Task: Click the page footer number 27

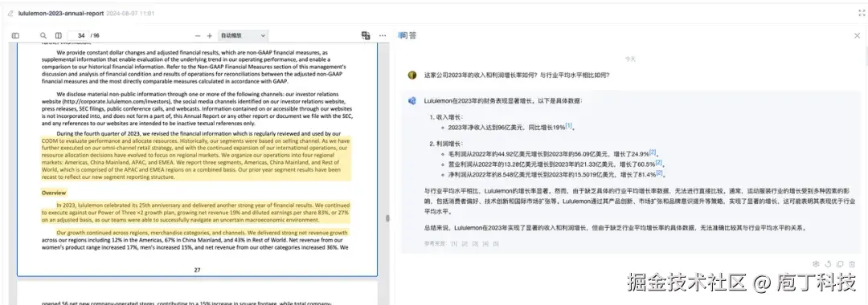Action: 197,270
